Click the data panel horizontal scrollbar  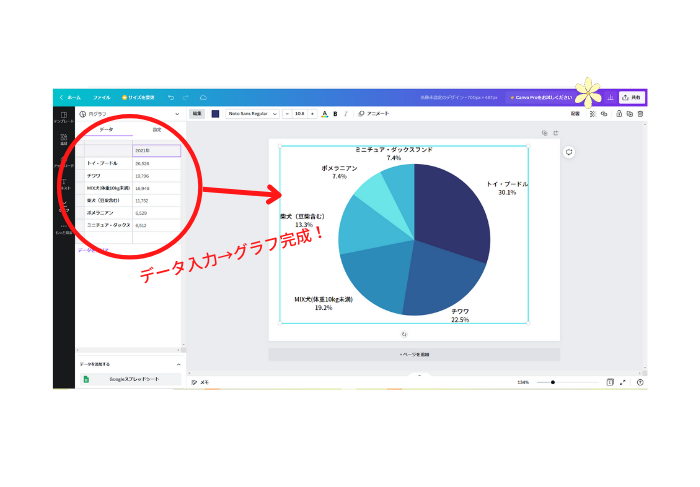[129, 350]
